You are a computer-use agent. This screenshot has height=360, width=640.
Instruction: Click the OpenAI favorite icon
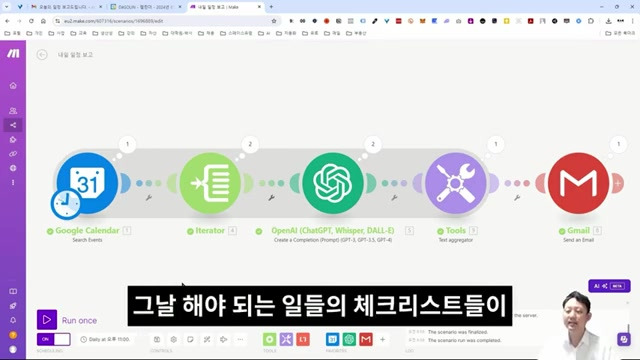[349, 339]
